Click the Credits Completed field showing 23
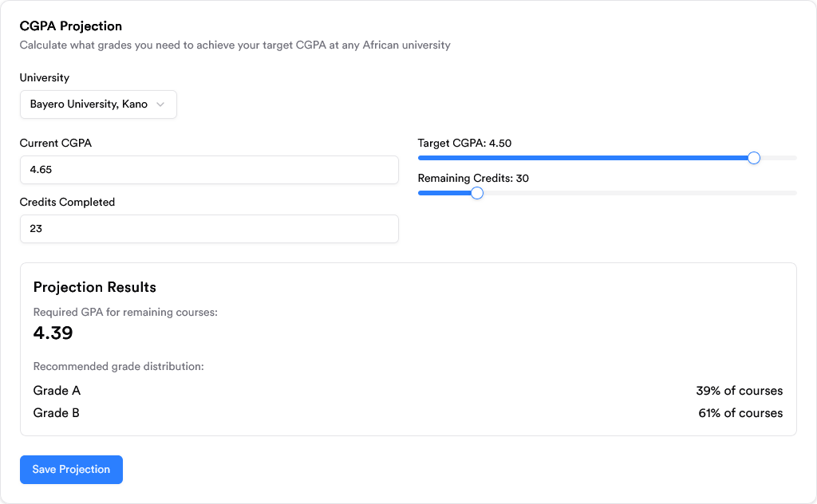 coord(208,229)
